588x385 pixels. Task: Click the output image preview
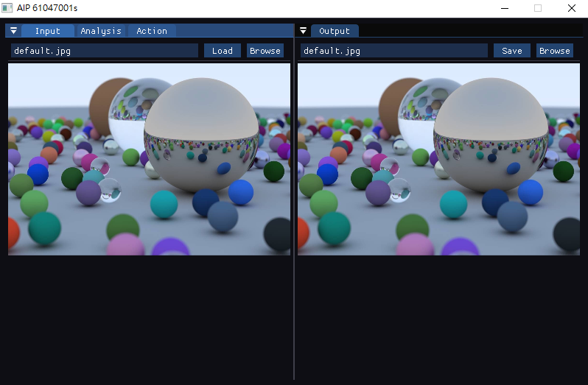tap(438, 159)
